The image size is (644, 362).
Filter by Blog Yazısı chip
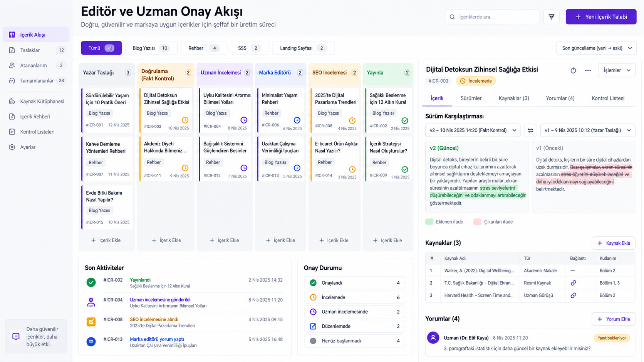click(x=151, y=48)
